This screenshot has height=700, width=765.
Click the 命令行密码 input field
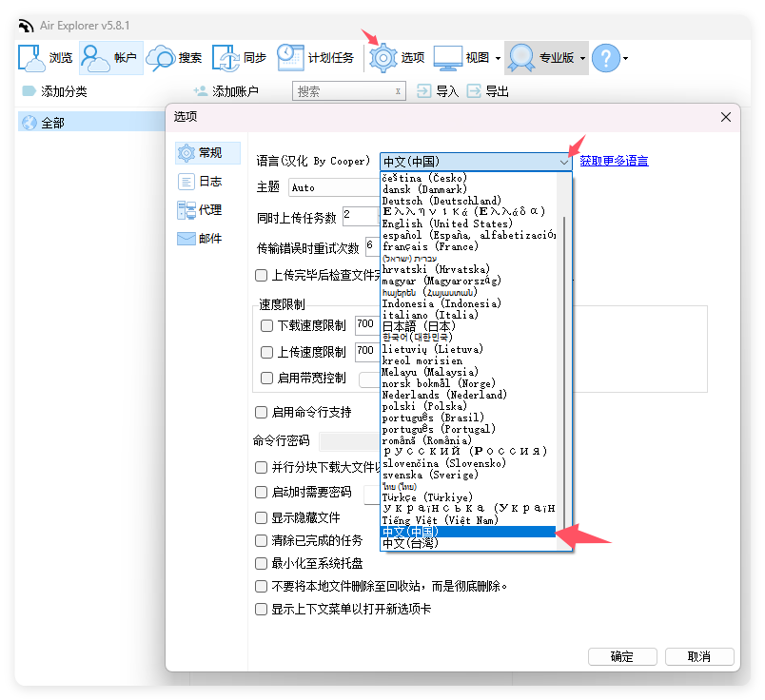click(x=349, y=441)
